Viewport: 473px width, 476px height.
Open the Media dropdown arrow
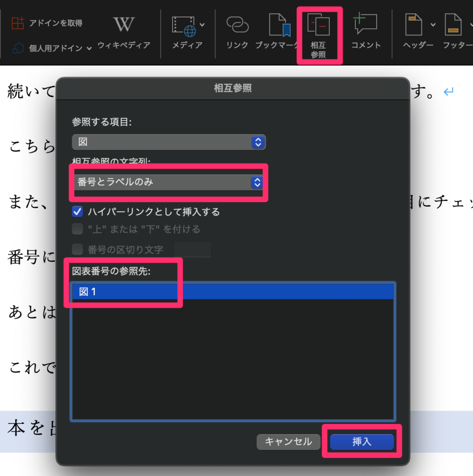[x=202, y=24]
